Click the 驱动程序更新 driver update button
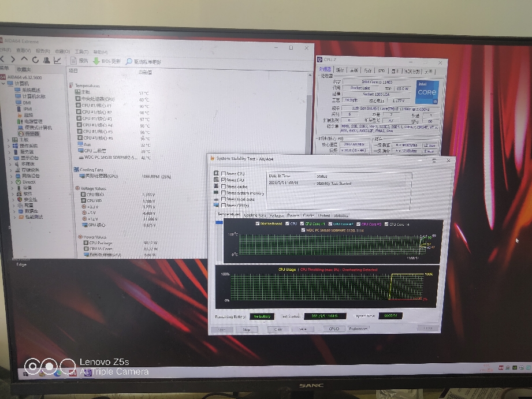 click(143, 62)
